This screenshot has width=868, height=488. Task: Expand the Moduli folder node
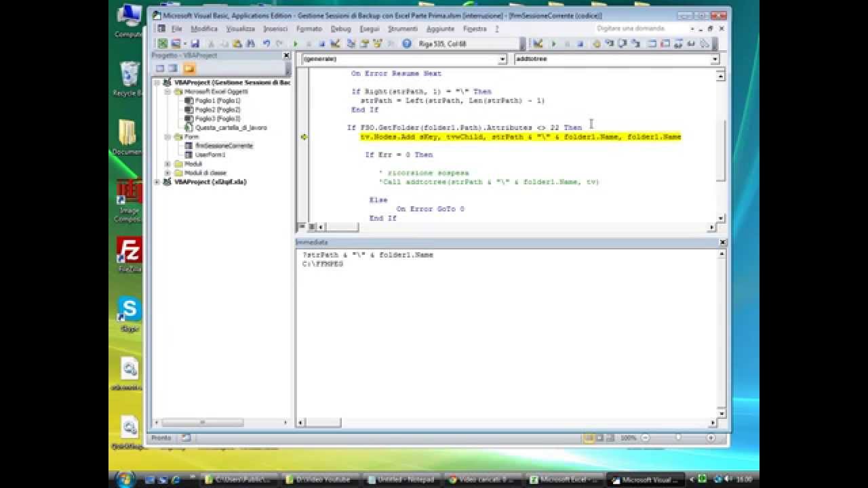coord(167,164)
